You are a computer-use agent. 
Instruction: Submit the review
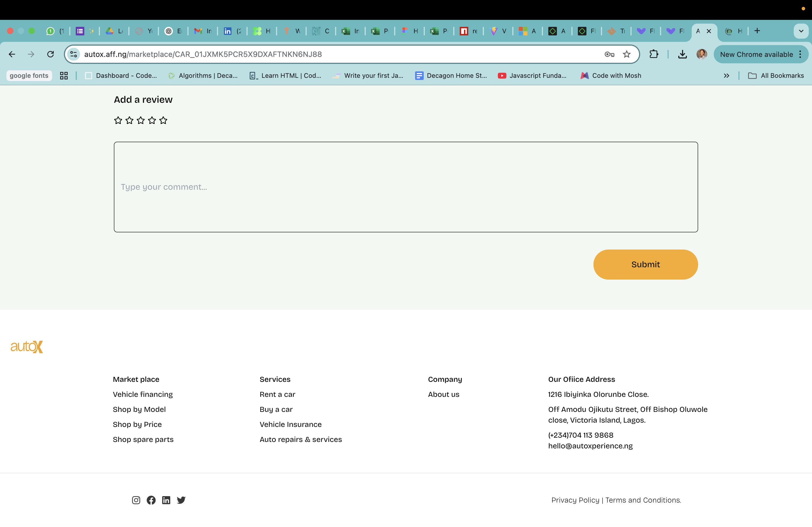coord(645,264)
